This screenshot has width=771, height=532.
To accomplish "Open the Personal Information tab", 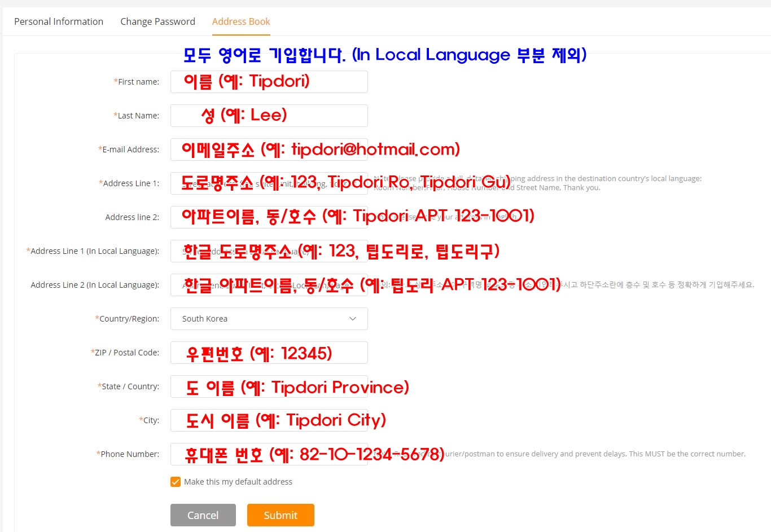I will (x=59, y=21).
